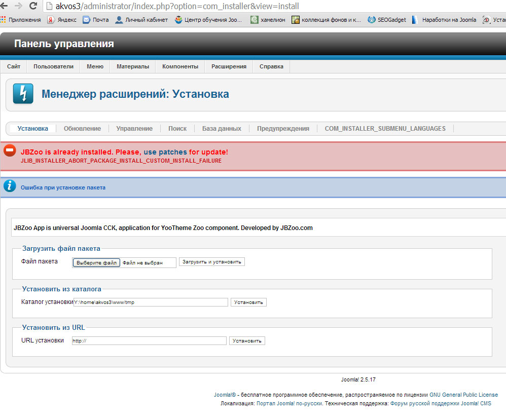Open the Наработки на Joomla bookmark
The image size is (506, 420).
point(444,20)
